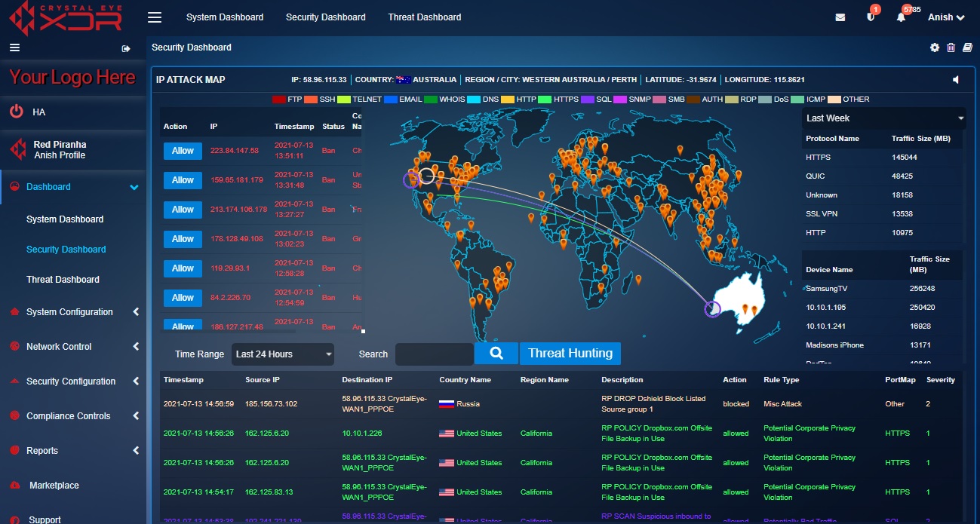Click the System Configuration sidebar icon
This screenshot has width=980, height=524.
(13, 311)
